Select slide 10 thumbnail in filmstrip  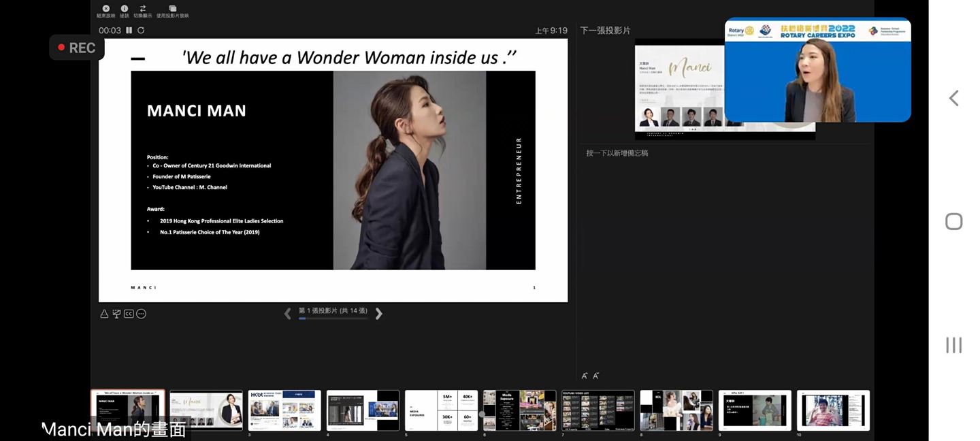pos(834,410)
